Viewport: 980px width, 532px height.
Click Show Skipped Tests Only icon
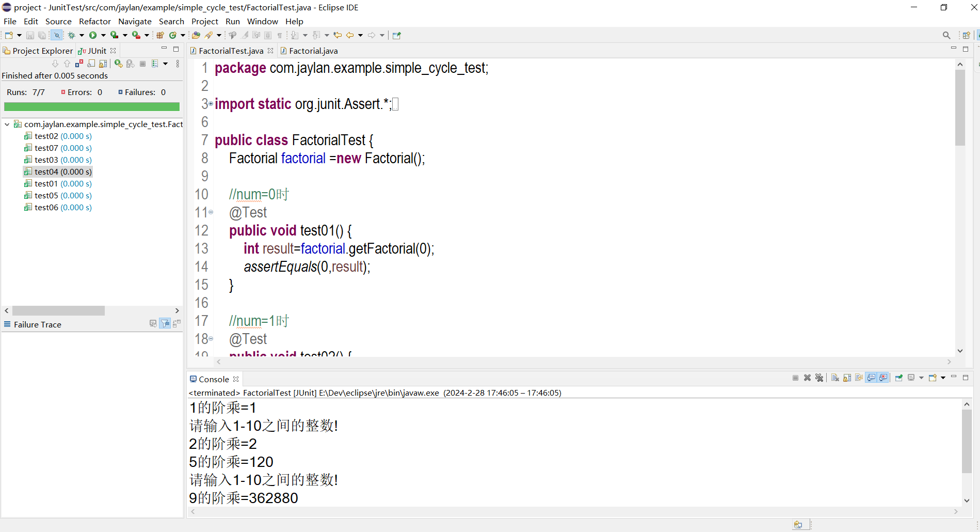pyautogui.click(x=91, y=64)
